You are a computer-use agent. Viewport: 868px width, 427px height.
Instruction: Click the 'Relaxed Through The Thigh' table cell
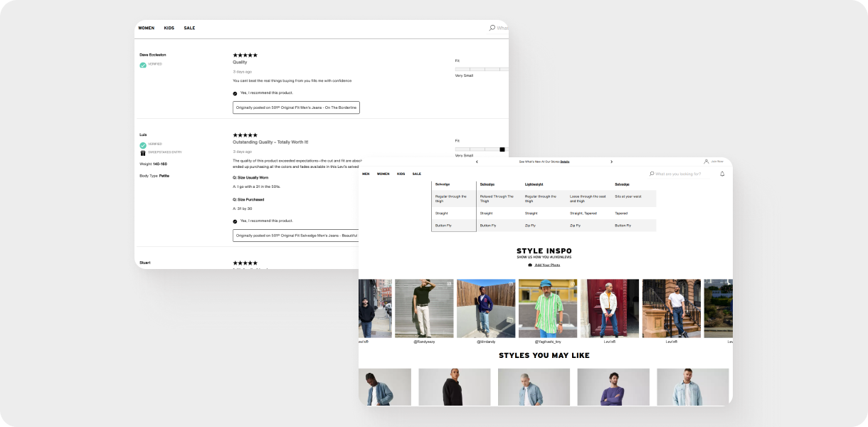[498, 199]
